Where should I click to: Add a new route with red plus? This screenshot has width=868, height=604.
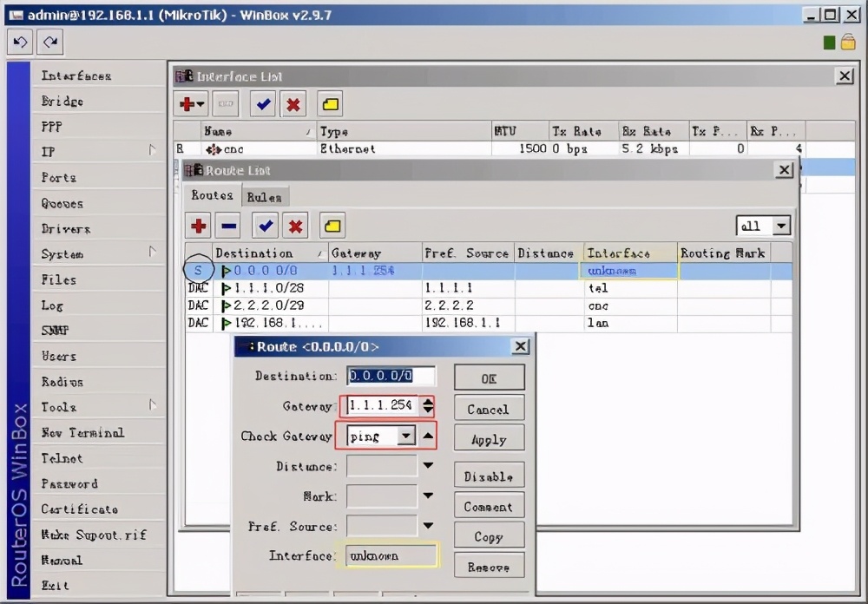199,226
